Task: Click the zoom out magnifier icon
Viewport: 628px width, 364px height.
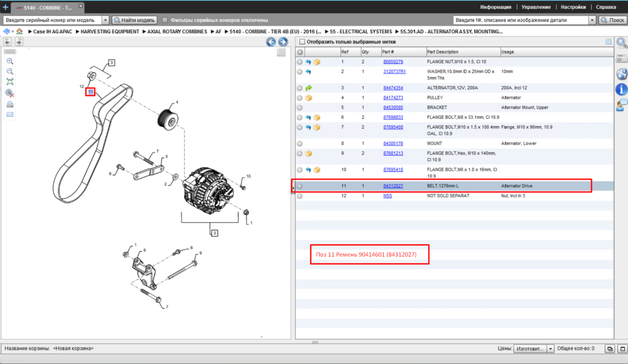Action: point(10,72)
